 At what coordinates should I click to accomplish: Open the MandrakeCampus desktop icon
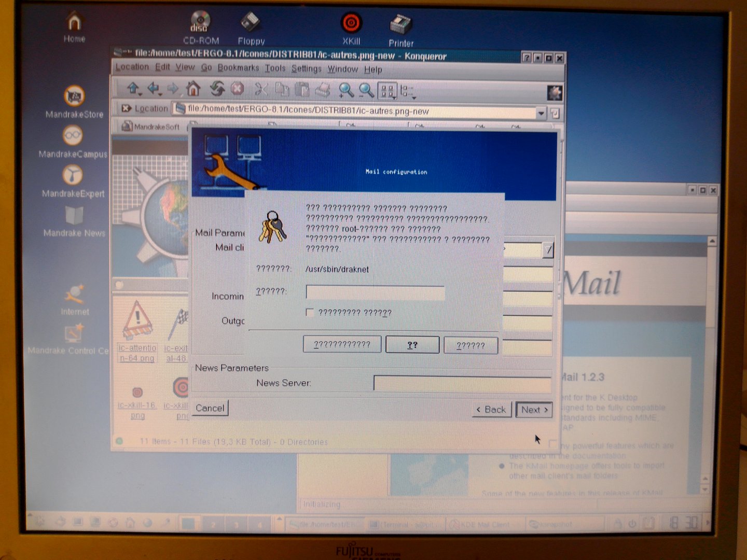pyautogui.click(x=73, y=142)
